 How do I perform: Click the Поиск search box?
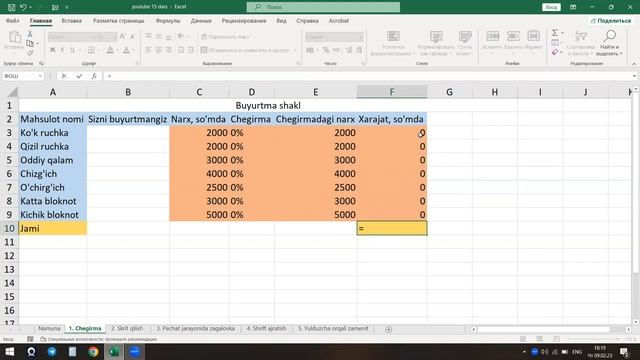(323, 7)
